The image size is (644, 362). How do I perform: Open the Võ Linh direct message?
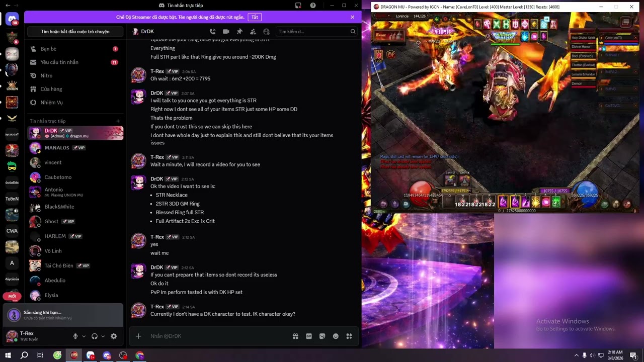tap(75, 251)
